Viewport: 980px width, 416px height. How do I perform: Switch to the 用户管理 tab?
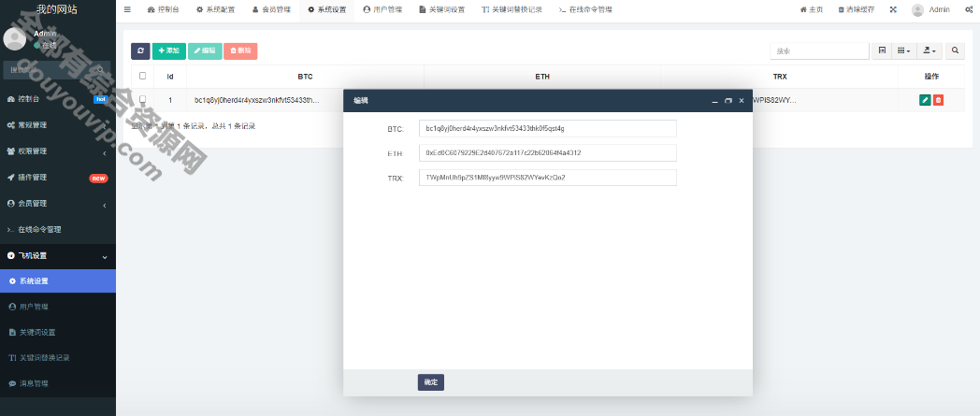(x=382, y=10)
